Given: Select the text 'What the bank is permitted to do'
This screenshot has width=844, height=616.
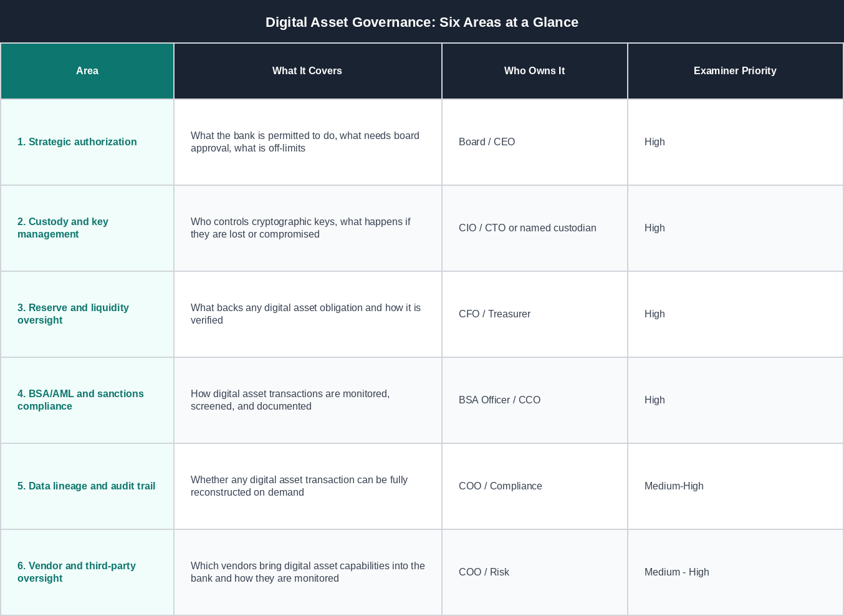Looking at the screenshot, I should [x=264, y=136].
